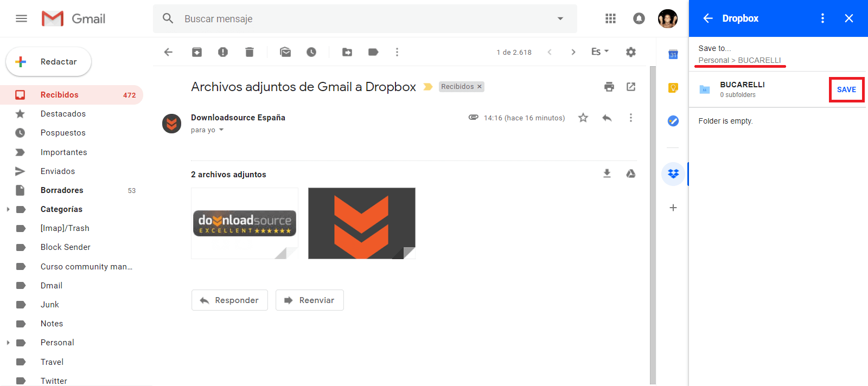Archive this conversation
This screenshot has width=868, height=386.
197,52
